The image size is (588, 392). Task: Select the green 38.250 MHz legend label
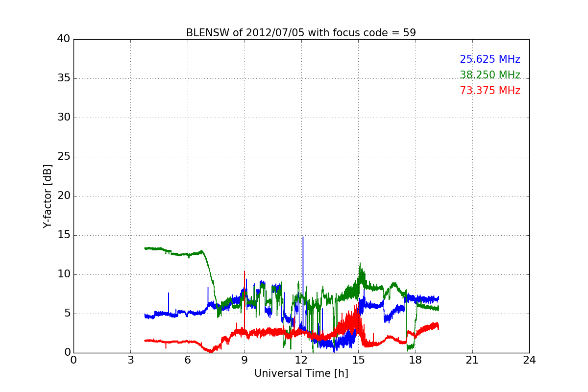(490, 75)
